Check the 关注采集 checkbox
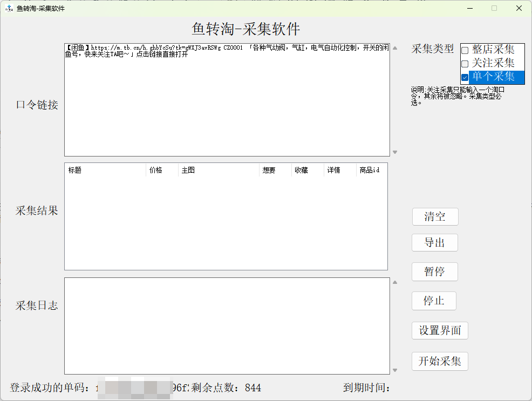 click(465, 64)
